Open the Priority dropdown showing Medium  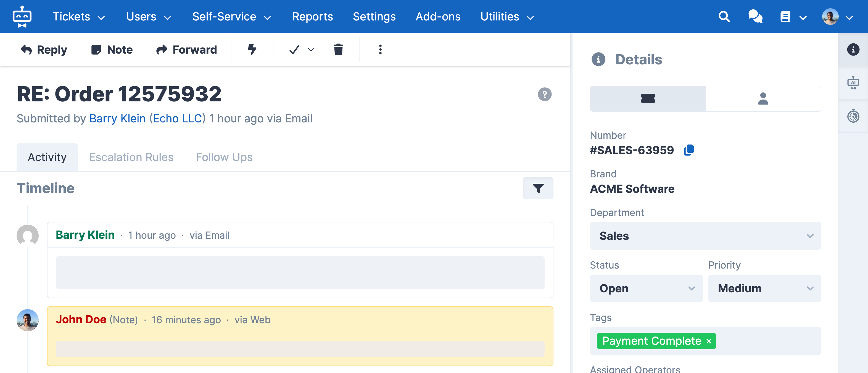click(x=764, y=288)
